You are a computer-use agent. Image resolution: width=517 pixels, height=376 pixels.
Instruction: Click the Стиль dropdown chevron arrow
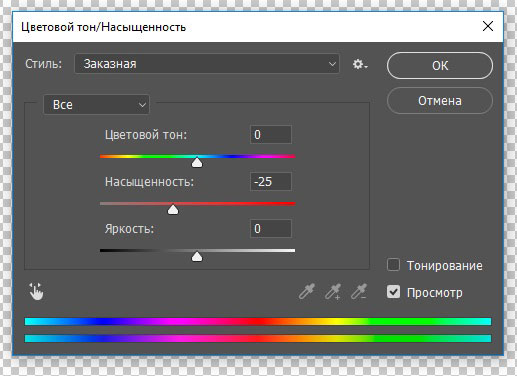click(x=332, y=64)
